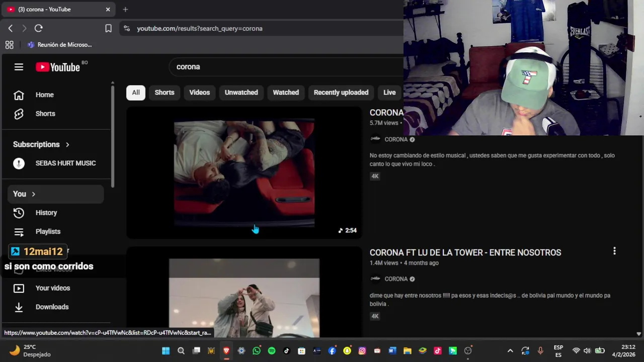Open the YouTube hamburger guide menu
This screenshot has height=362, width=644.
pos(19,67)
